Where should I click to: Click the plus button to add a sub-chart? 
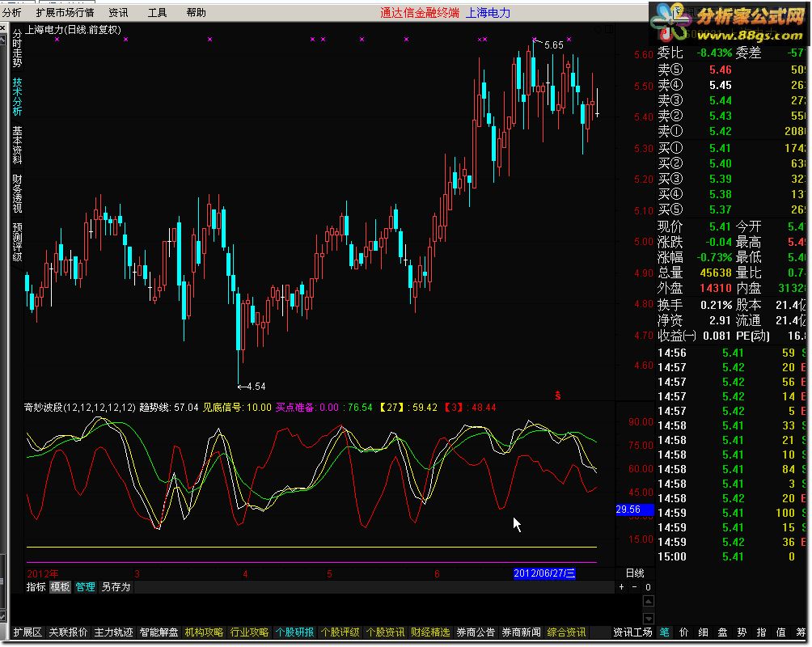[x=621, y=587]
